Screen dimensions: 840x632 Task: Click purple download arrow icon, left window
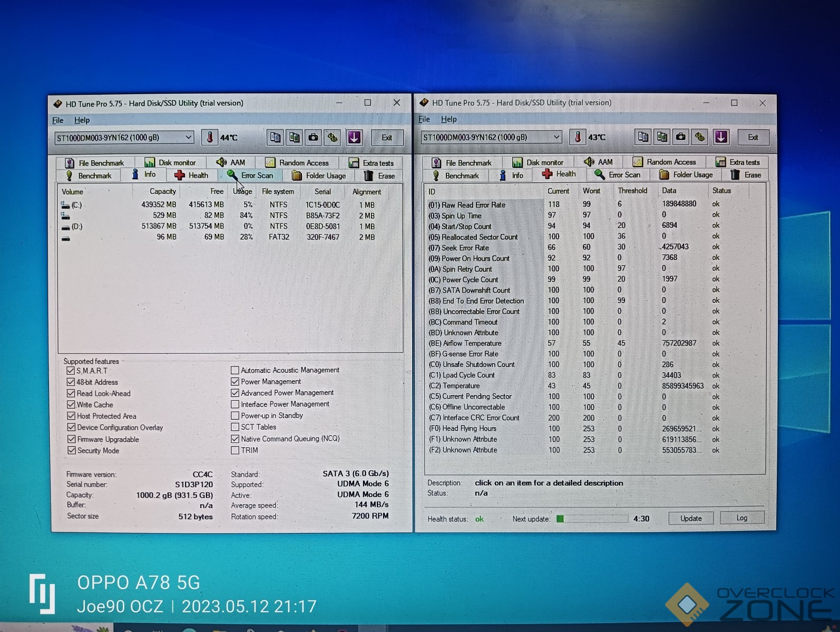tap(354, 137)
